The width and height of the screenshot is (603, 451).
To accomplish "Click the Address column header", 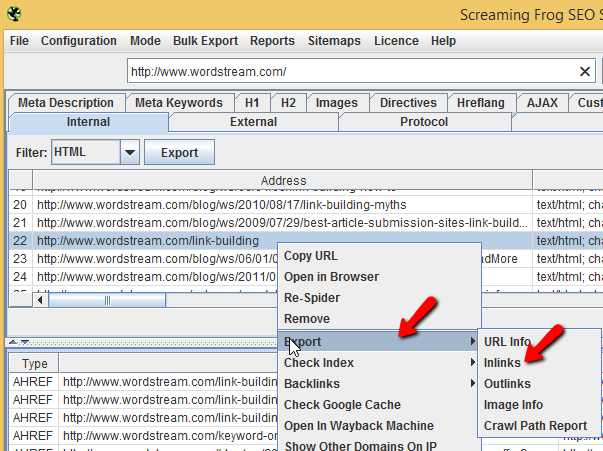I will click(x=283, y=181).
